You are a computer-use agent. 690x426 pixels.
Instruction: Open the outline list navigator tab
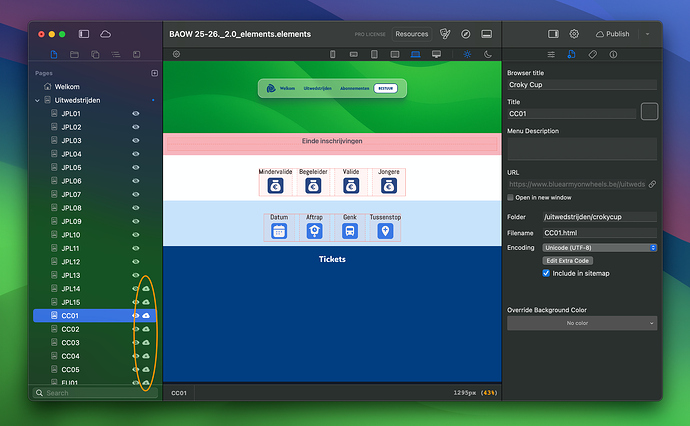click(116, 54)
